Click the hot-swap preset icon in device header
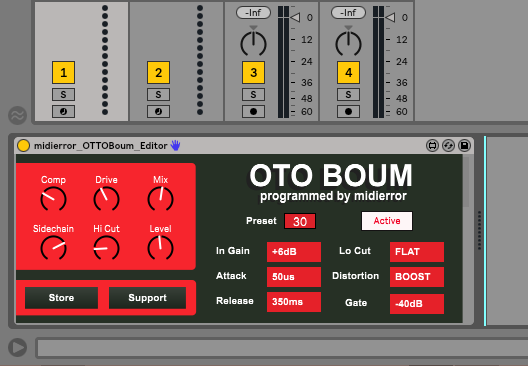The height and width of the screenshot is (366, 528). (448, 145)
